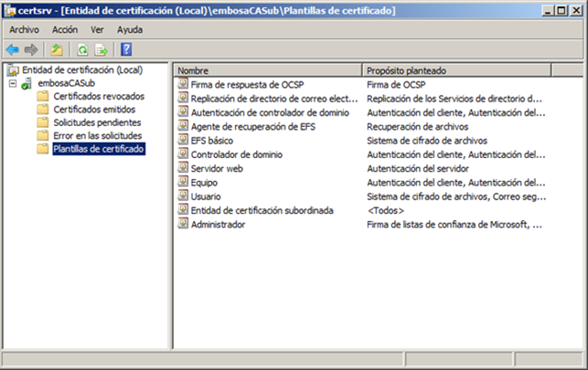Select the Firma de respuesta de OCSP template
Image resolution: width=588 pixels, height=370 pixels.
247,84
